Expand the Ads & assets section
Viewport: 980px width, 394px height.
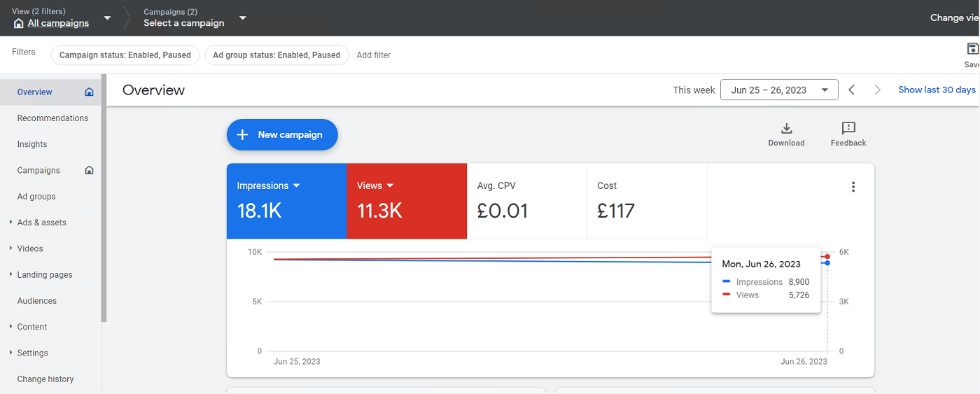10,223
